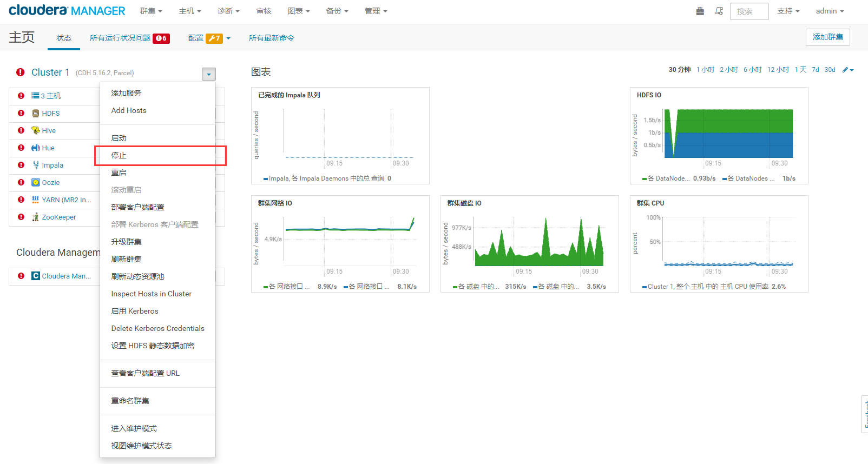868x464 pixels.
Task: Click the Impala service icon
Action: click(x=36, y=165)
